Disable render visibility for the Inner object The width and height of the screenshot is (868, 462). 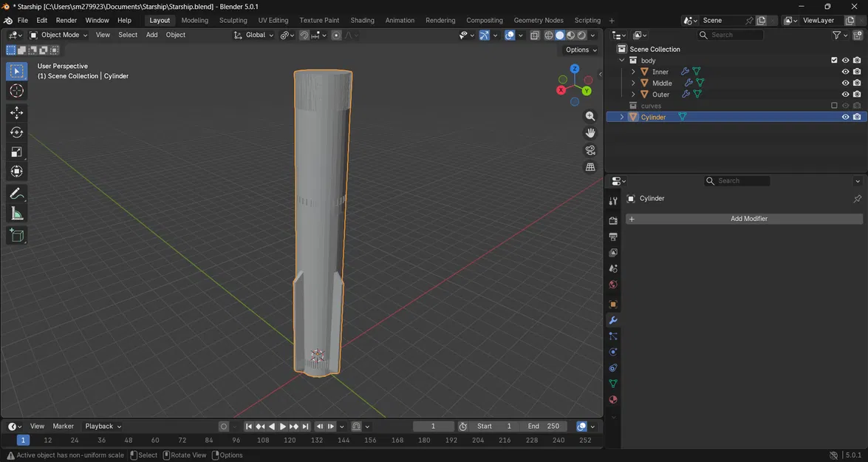(856, 72)
